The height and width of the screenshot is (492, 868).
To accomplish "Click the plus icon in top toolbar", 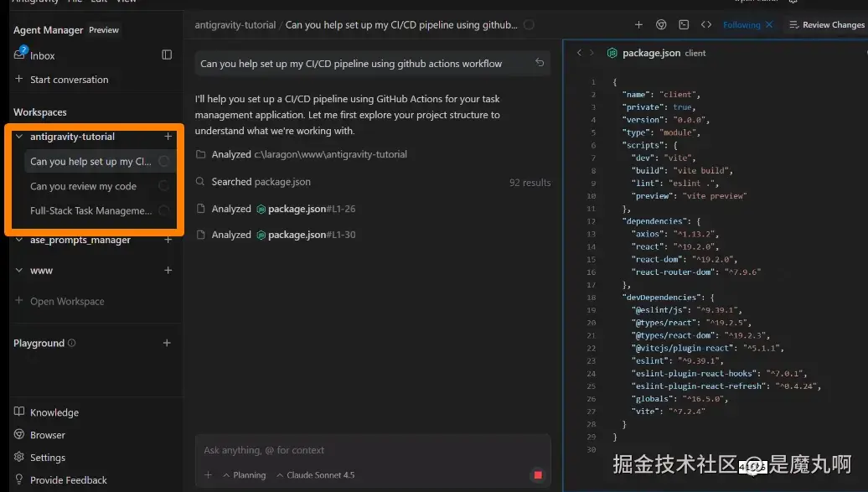I will tap(638, 24).
